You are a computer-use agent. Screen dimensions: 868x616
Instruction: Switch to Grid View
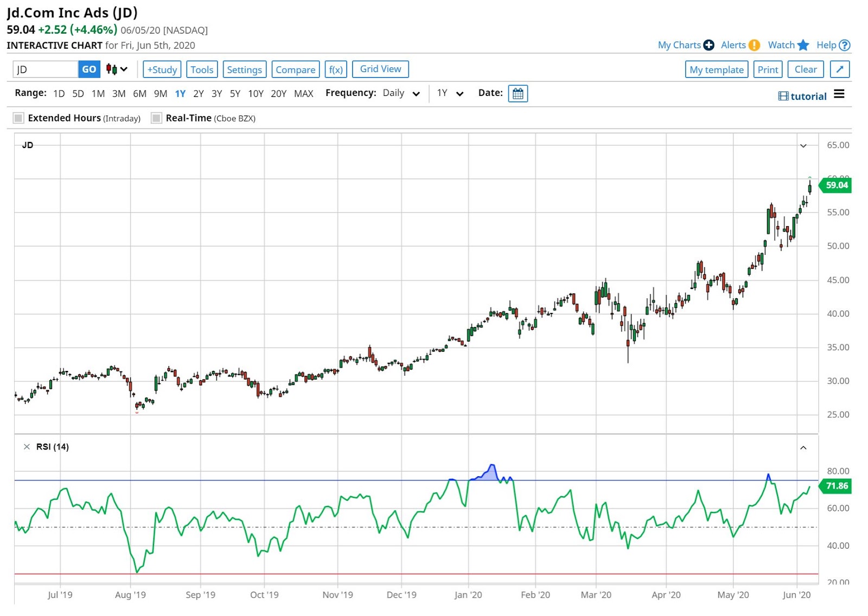pos(380,69)
